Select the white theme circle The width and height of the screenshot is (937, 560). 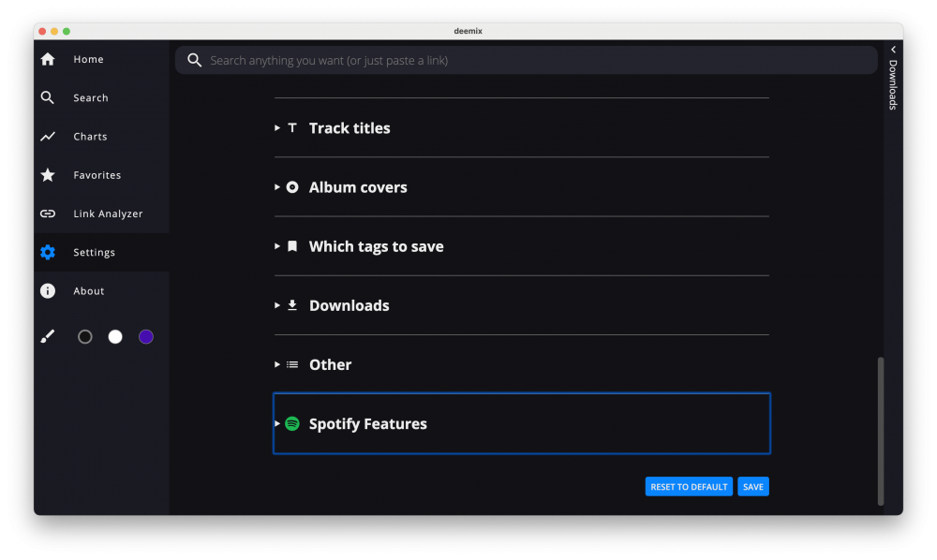tap(115, 337)
